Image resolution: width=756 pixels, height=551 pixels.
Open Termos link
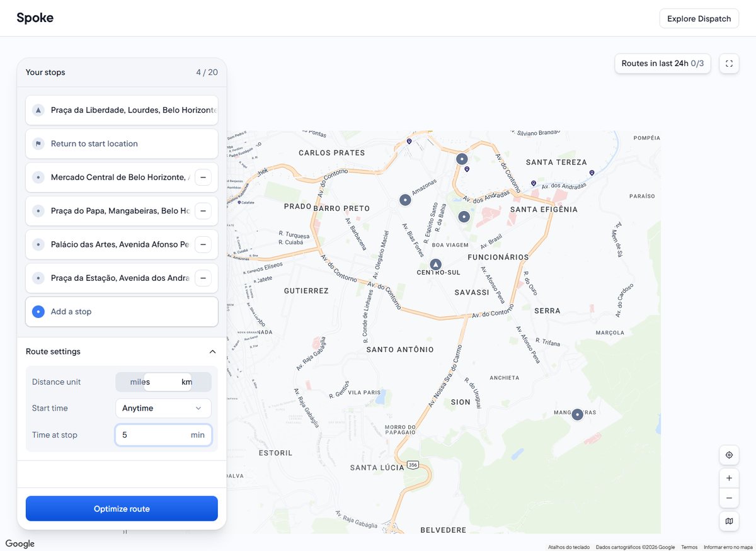point(689,547)
